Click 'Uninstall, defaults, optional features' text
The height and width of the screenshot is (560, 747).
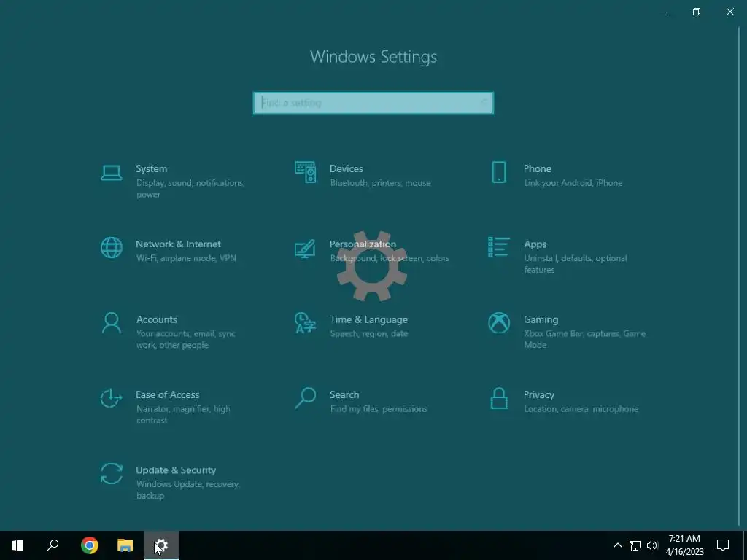point(576,264)
